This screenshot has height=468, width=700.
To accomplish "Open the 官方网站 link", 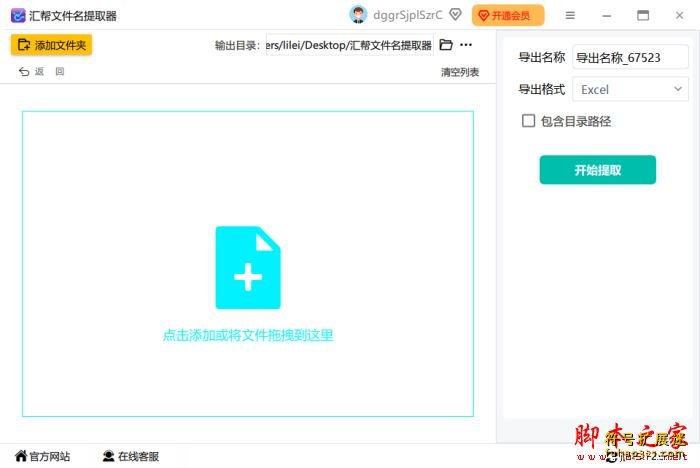I will [x=43, y=456].
